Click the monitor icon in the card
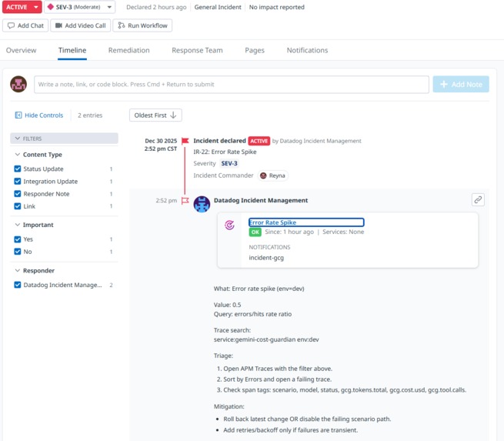 (229, 225)
